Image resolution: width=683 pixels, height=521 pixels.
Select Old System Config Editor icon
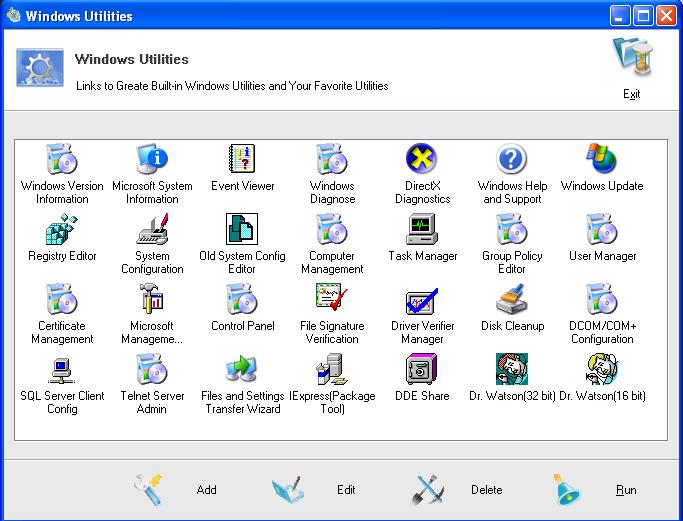(x=242, y=229)
